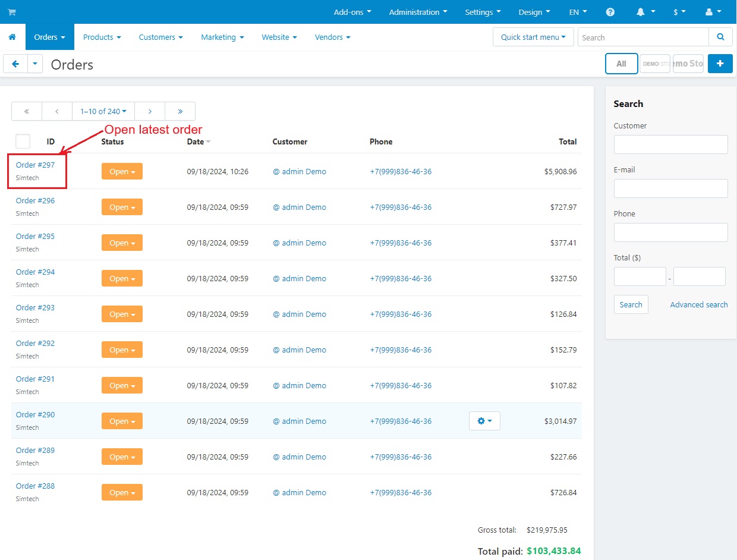
Task: Click the $3,014.97 total amount
Action: click(560, 421)
